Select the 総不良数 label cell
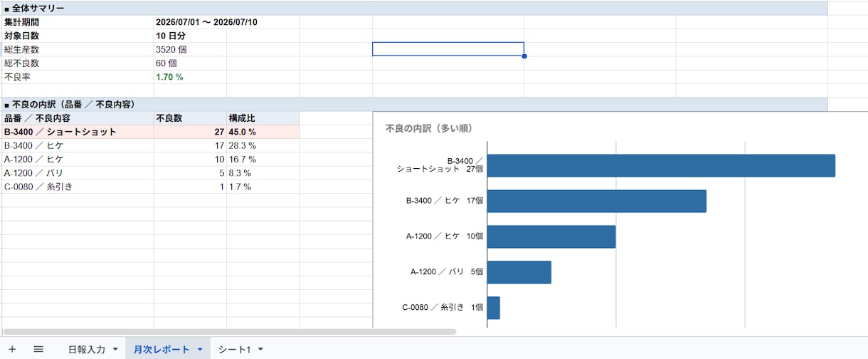The width and height of the screenshot is (868, 359). point(77,63)
